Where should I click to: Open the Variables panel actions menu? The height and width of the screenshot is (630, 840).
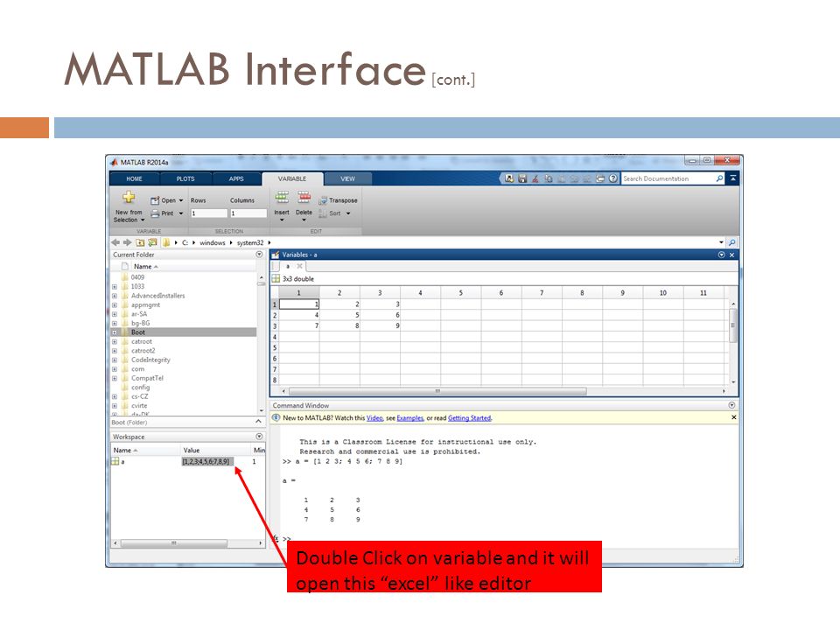tap(722, 255)
